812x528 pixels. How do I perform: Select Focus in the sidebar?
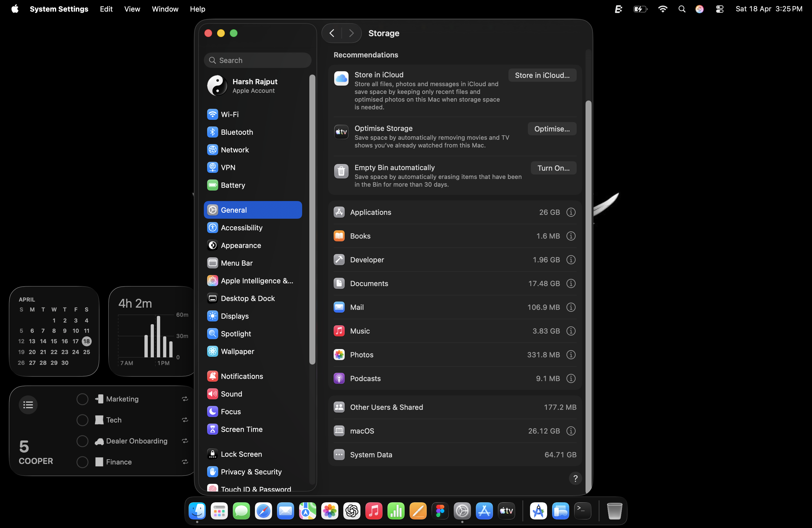253,412
